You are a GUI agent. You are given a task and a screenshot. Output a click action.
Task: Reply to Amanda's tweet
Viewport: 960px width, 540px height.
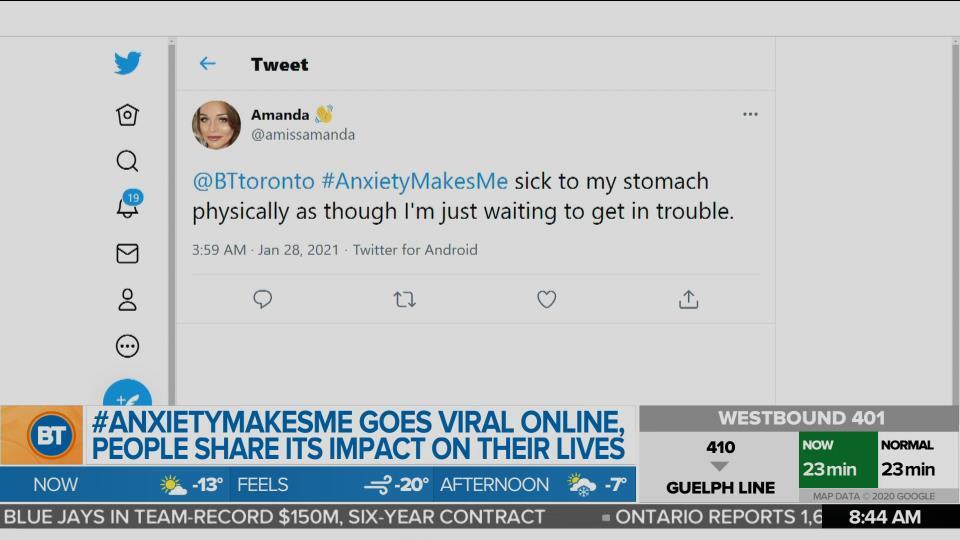(x=263, y=299)
